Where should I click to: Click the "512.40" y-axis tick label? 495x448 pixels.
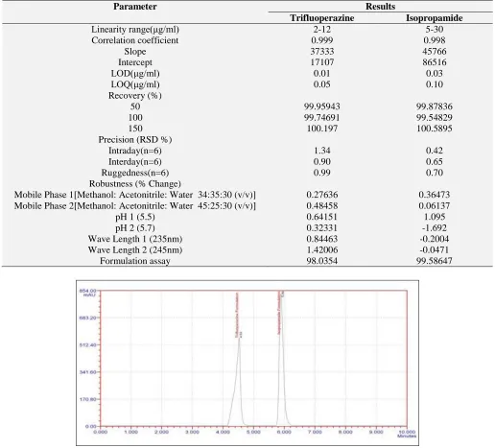point(87,345)
